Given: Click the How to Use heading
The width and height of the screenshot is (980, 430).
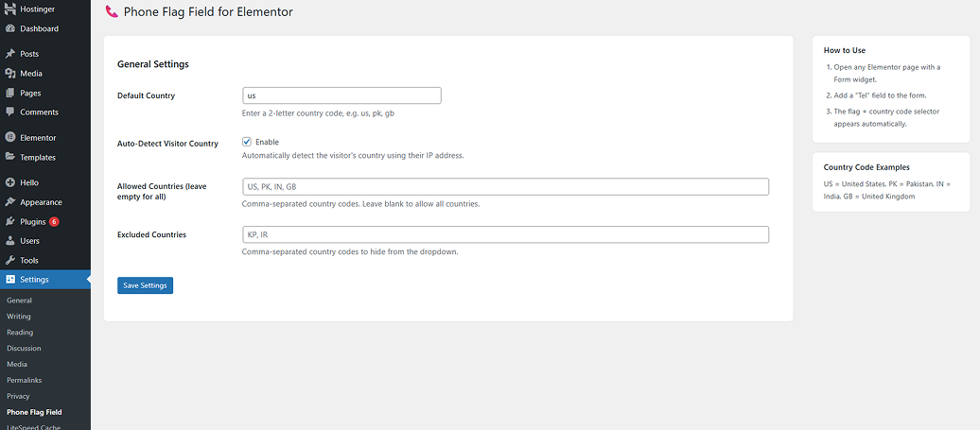Looking at the screenshot, I should click(845, 50).
